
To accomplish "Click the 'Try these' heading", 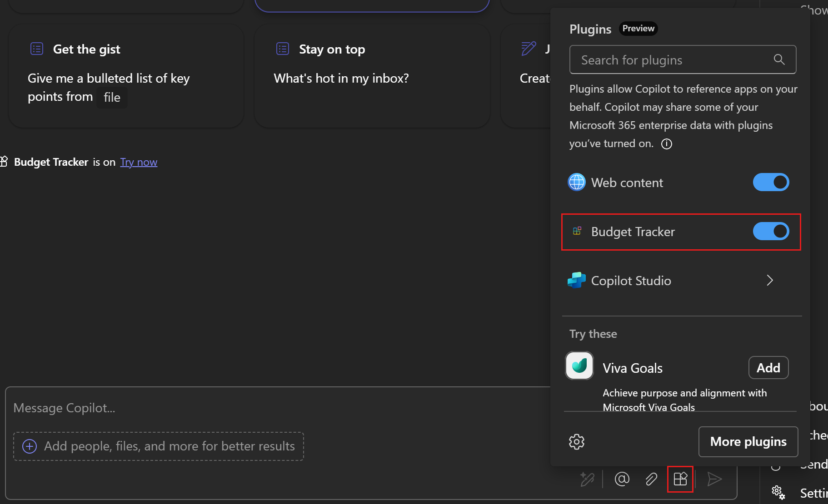I will coord(593,334).
